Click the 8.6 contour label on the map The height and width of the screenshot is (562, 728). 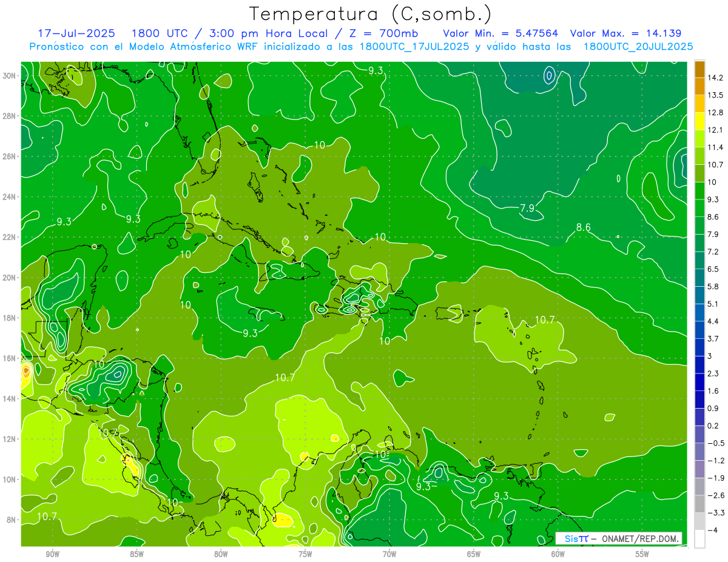[x=583, y=228]
